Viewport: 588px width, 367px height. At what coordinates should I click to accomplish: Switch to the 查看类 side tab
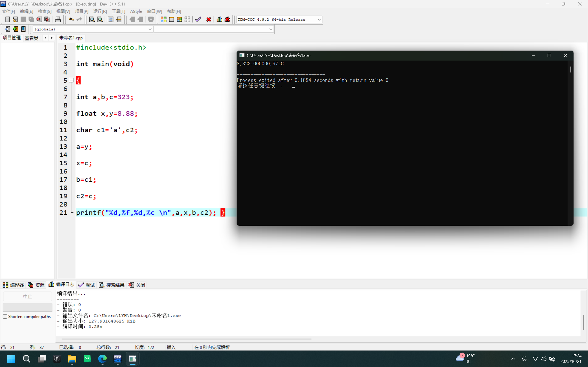[x=32, y=38]
